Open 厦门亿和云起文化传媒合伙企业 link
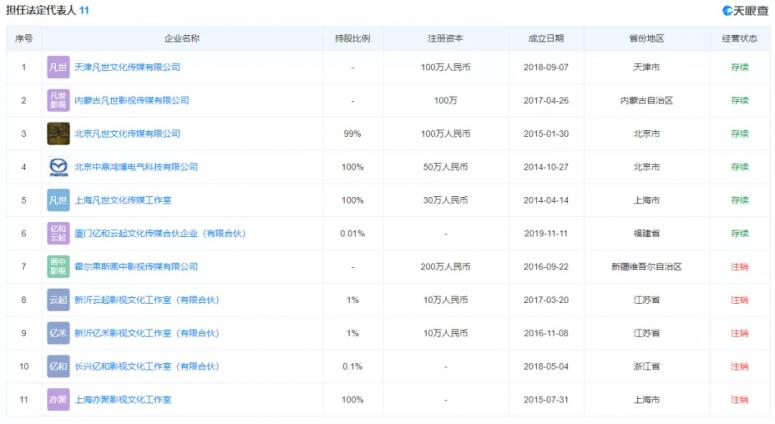The image size is (775, 424). pos(160,233)
